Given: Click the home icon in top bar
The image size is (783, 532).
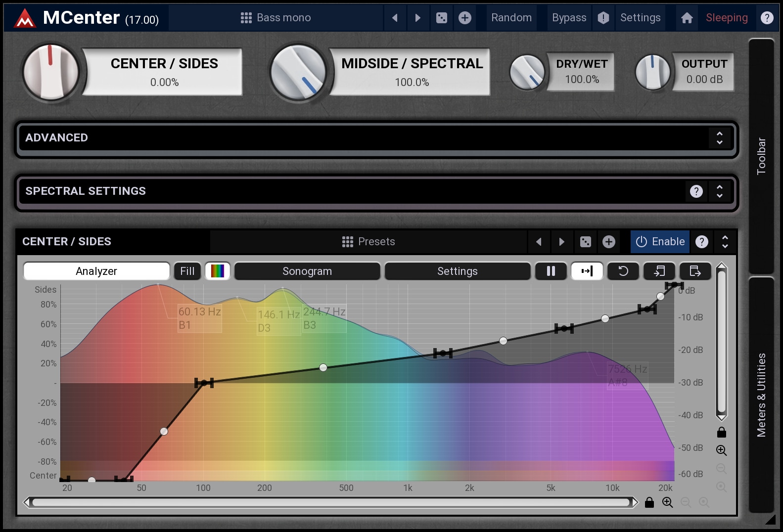Looking at the screenshot, I should [687, 18].
